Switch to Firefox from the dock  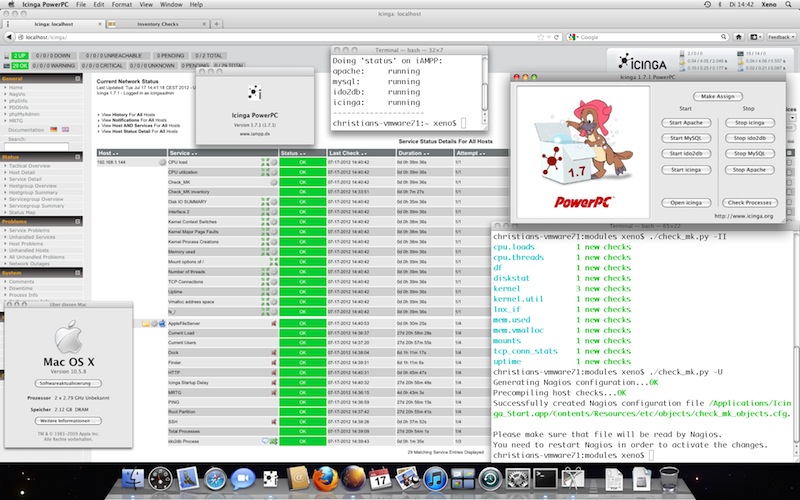point(326,480)
